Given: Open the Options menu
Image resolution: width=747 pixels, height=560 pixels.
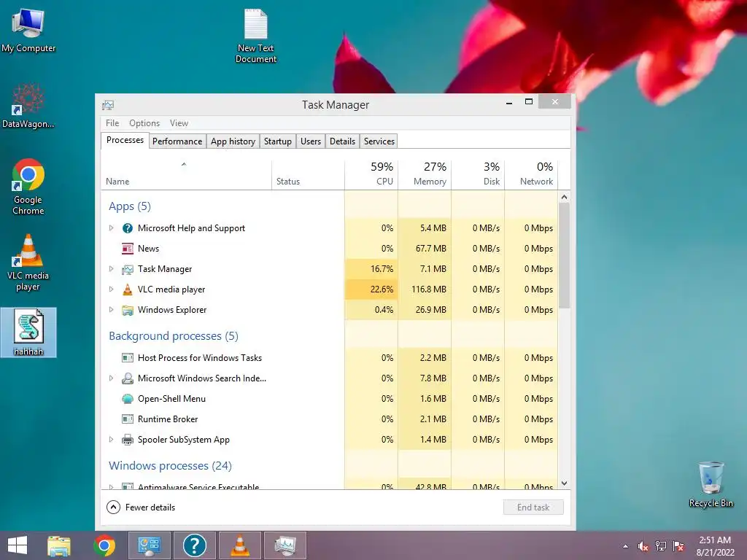Looking at the screenshot, I should (144, 123).
